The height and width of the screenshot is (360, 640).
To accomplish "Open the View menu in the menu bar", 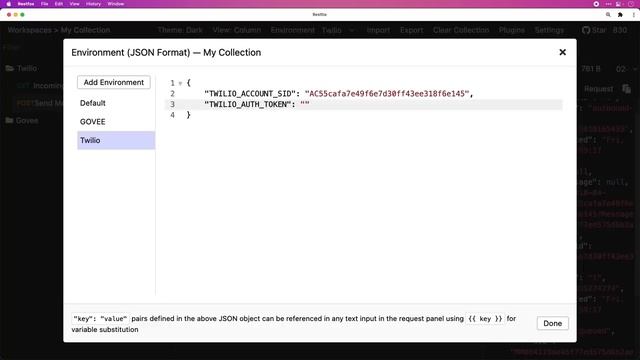I will pyautogui.click(x=74, y=4).
